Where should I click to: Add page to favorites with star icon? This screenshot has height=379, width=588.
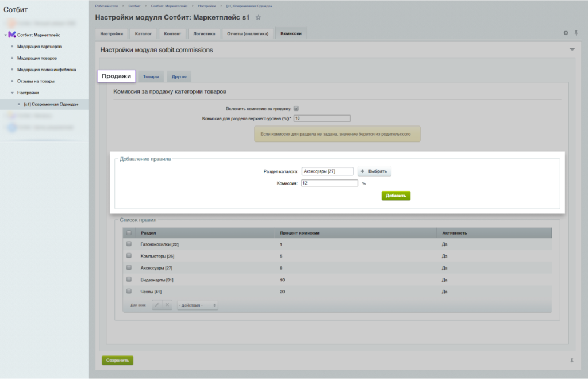point(258,17)
